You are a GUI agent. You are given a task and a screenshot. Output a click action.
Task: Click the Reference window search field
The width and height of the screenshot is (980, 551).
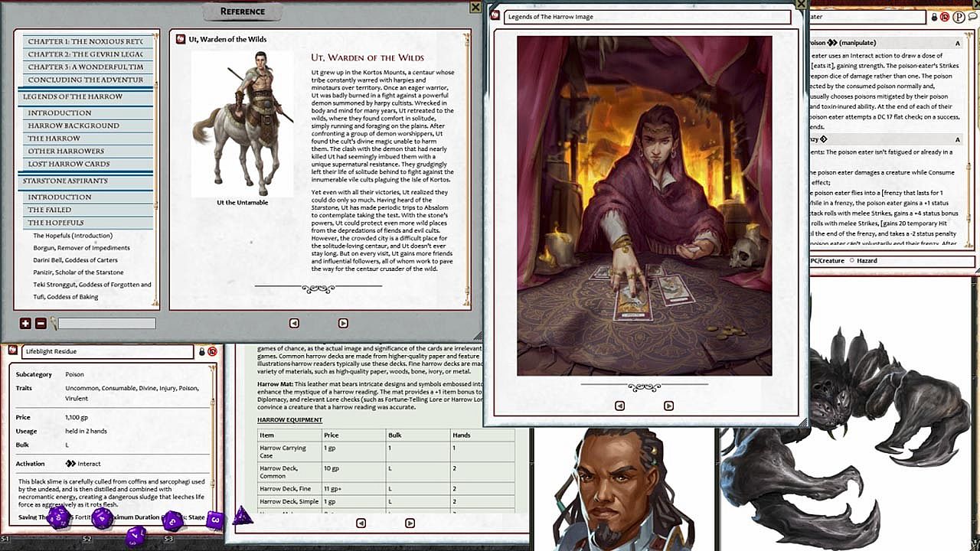click(x=107, y=324)
